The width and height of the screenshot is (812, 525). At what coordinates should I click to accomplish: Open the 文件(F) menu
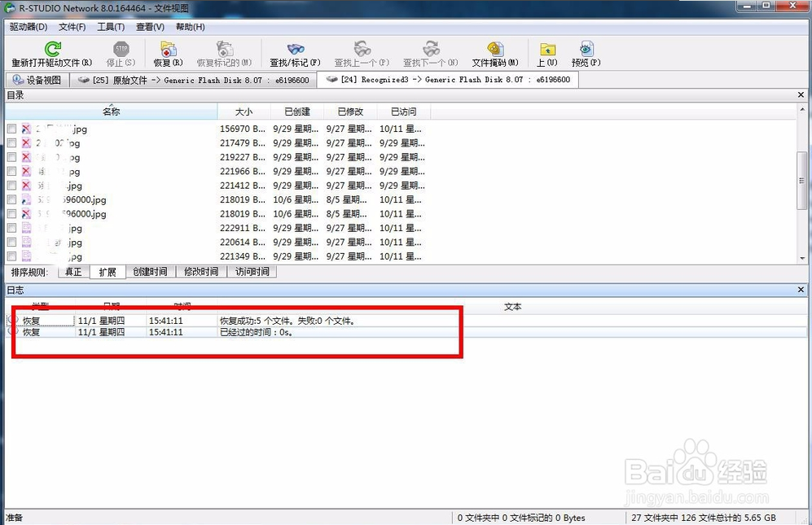pyautogui.click(x=72, y=27)
